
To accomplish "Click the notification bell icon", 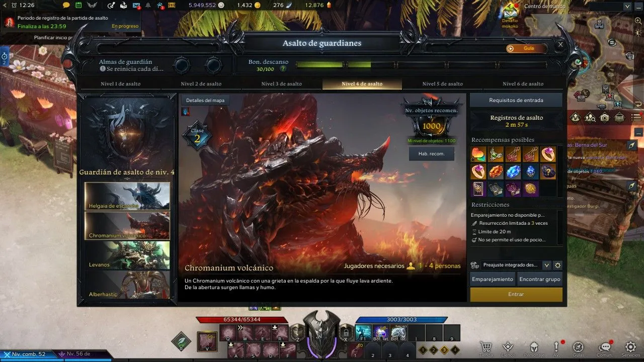I will (148, 5).
